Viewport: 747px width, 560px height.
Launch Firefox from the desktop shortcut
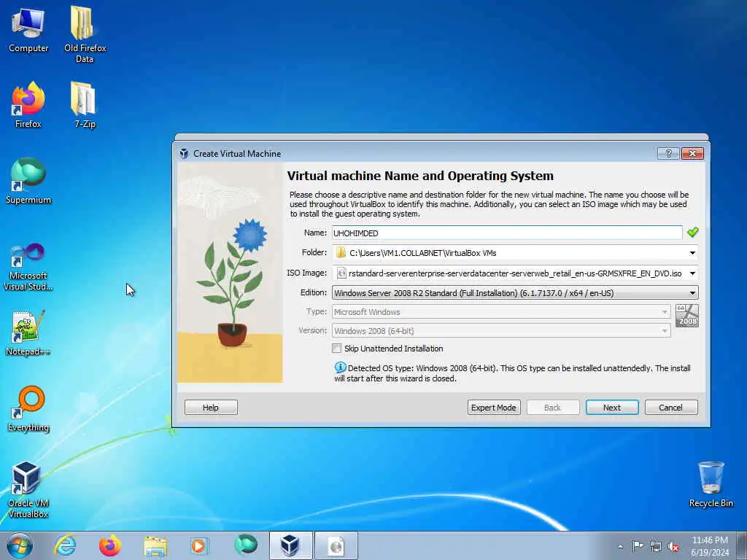[x=28, y=105]
